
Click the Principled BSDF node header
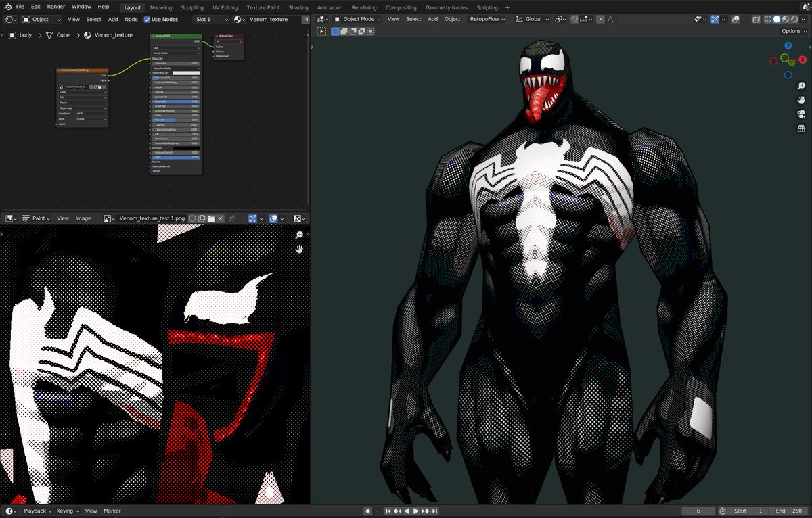[176, 37]
